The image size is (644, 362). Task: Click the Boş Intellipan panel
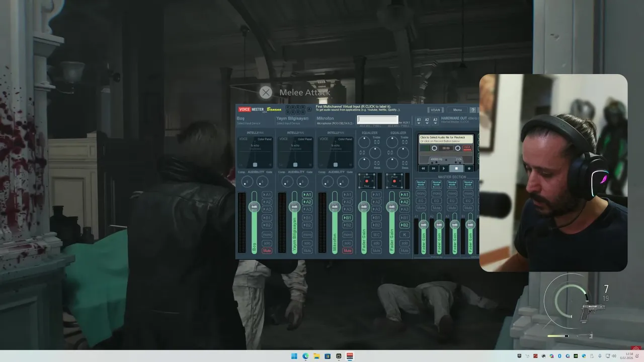[255, 152]
